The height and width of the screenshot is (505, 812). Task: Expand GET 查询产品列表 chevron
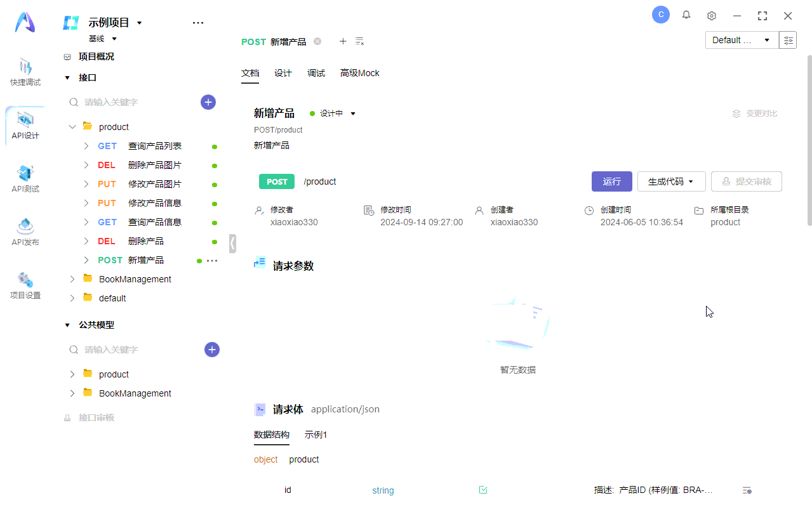click(x=86, y=146)
